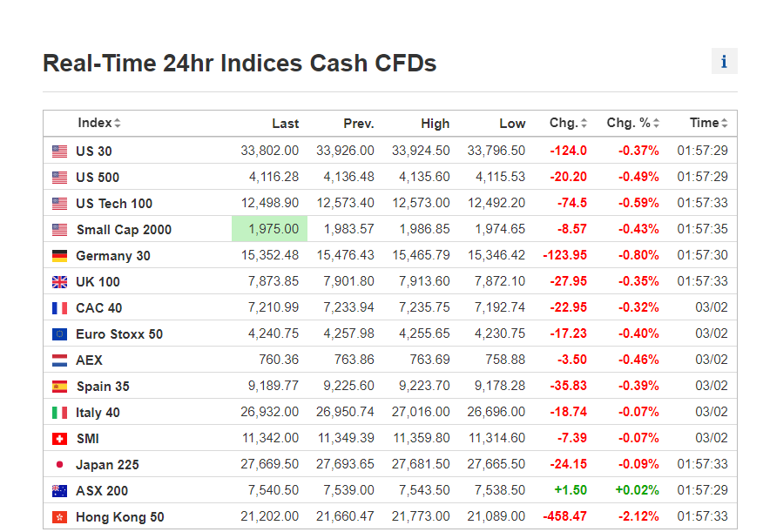The width and height of the screenshot is (763, 532).
Task: Open the Japan 225 index link
Action: [x=107, y=465]
